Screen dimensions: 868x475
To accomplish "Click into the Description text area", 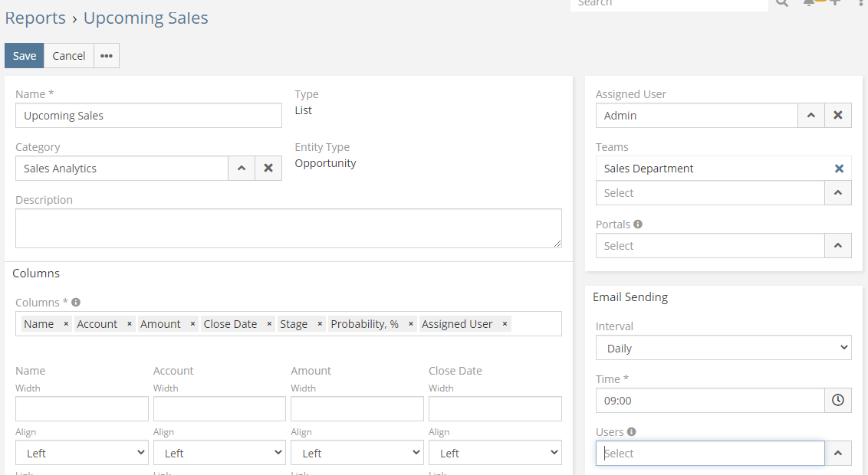I will pos(288,228).
